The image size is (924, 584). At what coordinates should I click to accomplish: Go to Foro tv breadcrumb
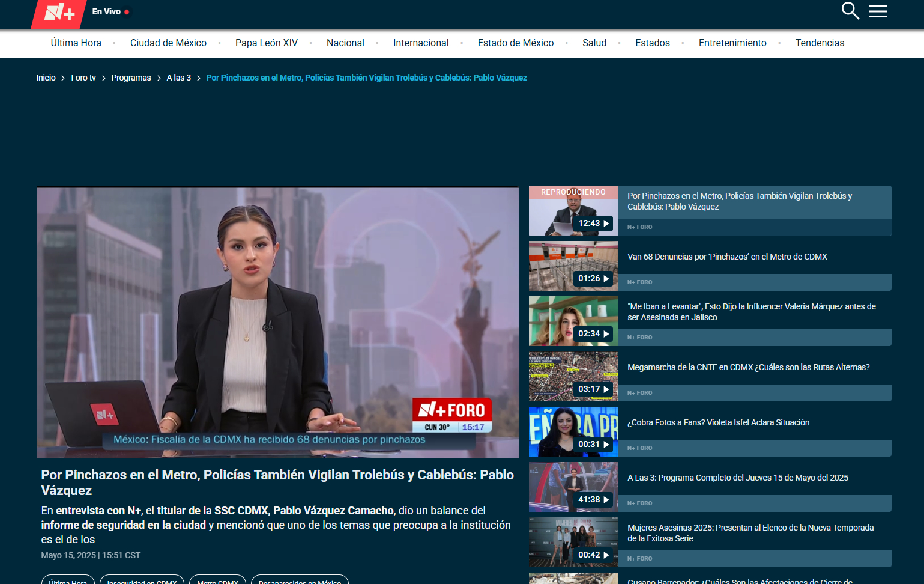(x=83, y=78)
